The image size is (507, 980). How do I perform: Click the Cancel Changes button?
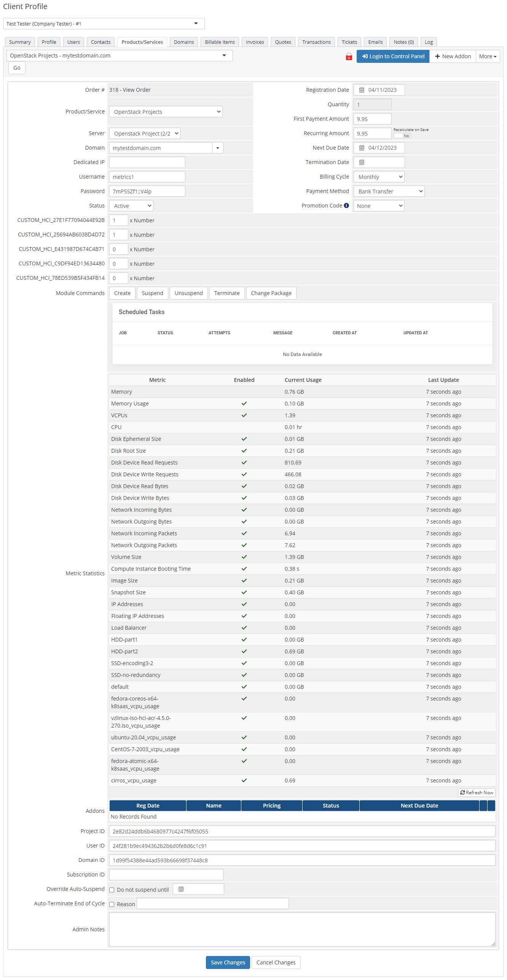pos(276,962)
